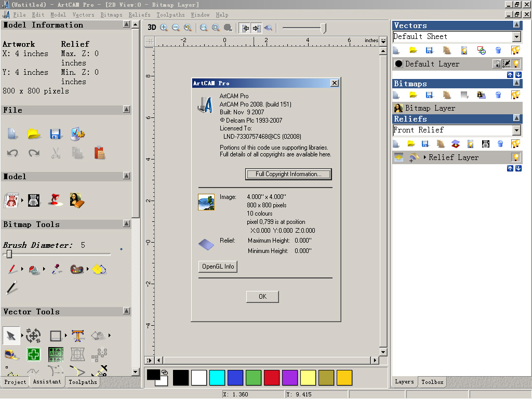This screenshot has height=399, width=532.
Task: Open the File menu
Action: [x=19, y=15]
